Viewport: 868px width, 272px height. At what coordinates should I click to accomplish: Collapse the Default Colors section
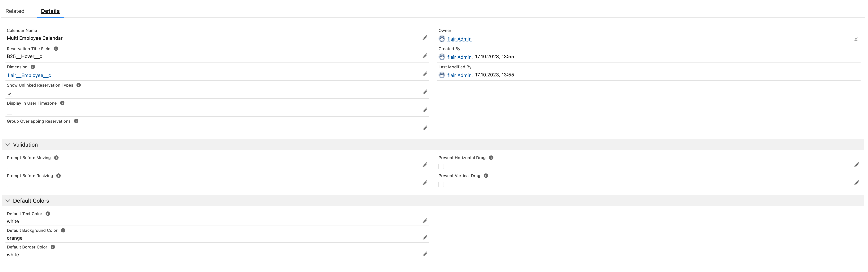[8, 201]
